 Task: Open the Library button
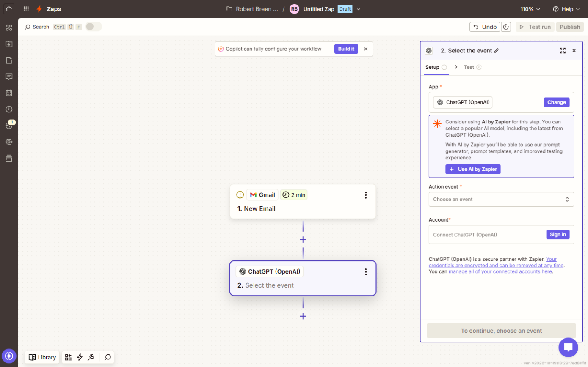[x=42, y=357]
